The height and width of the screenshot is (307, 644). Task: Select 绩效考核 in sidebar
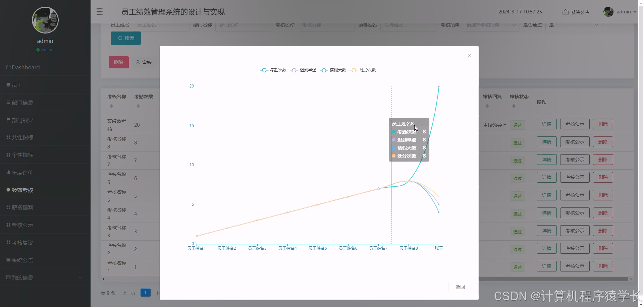tap(45, 190)
